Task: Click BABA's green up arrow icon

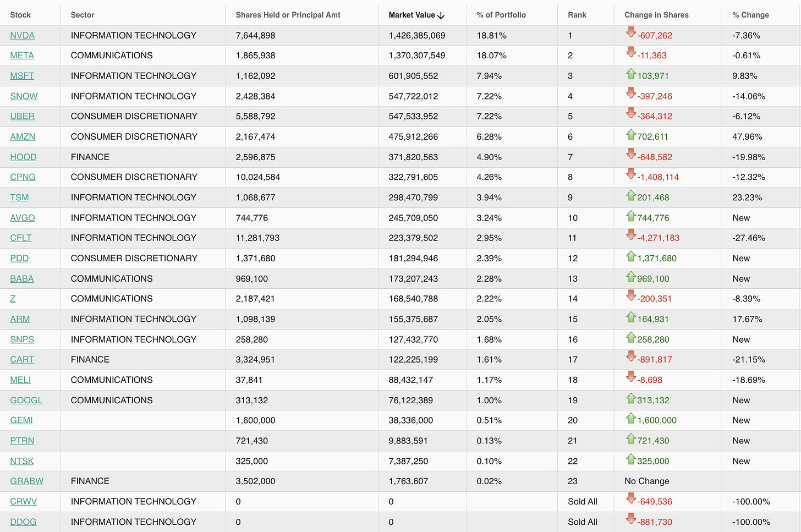Action: [630, 276]
